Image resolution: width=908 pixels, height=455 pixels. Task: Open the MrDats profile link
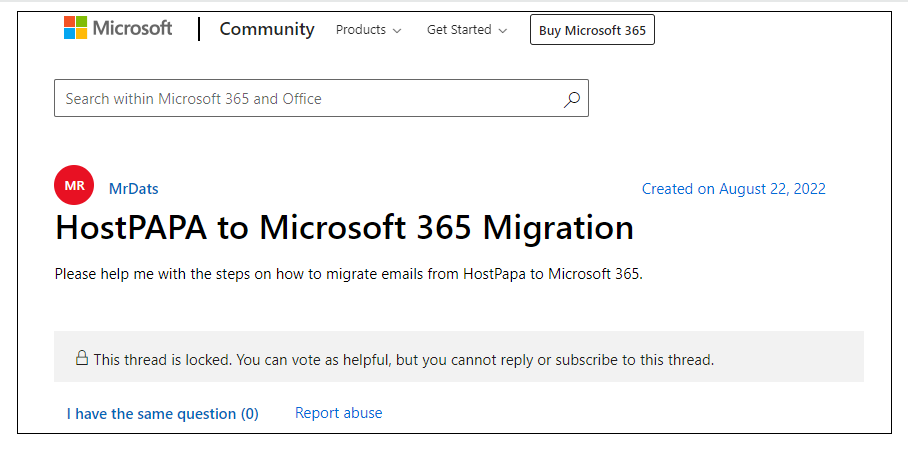tap(133, 189)
